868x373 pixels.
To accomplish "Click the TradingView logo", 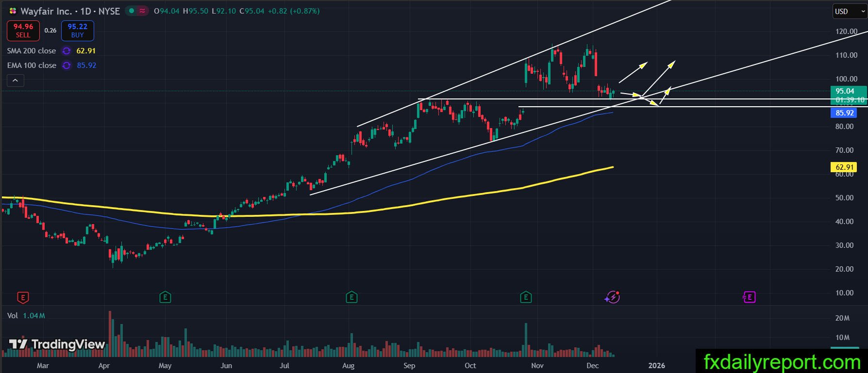I will coord(57,344).
